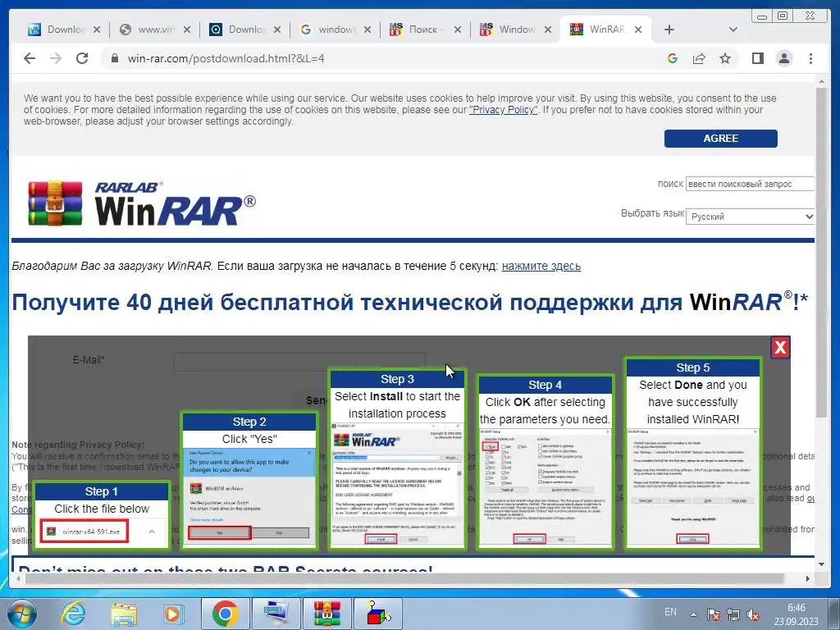840x630 pixels.
Task: Close the active WinRAR tab
Action: (x=638, y=30)
